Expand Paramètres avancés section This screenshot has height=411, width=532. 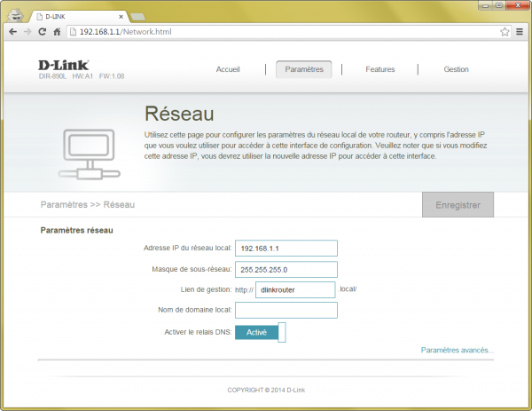point(458,350)
